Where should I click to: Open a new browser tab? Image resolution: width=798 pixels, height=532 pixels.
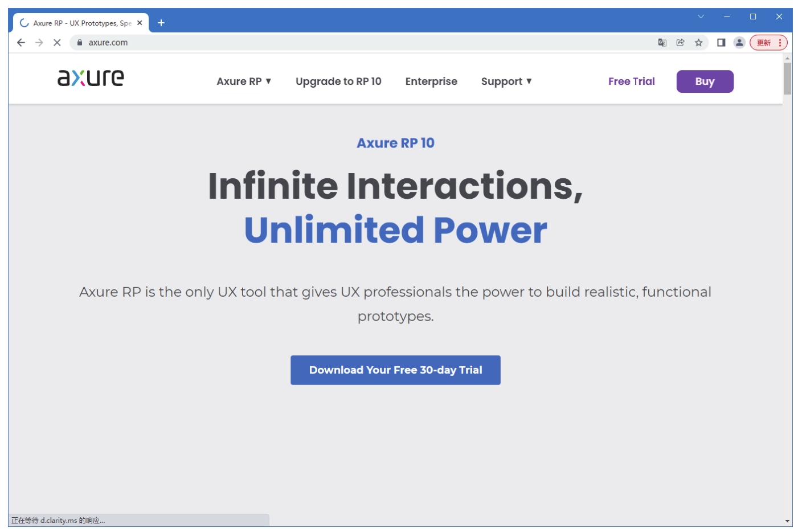[161, 23]
